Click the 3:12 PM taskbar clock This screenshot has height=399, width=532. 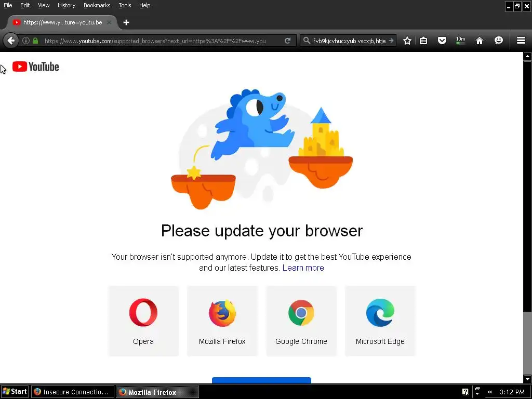click(x=512, y=392)
